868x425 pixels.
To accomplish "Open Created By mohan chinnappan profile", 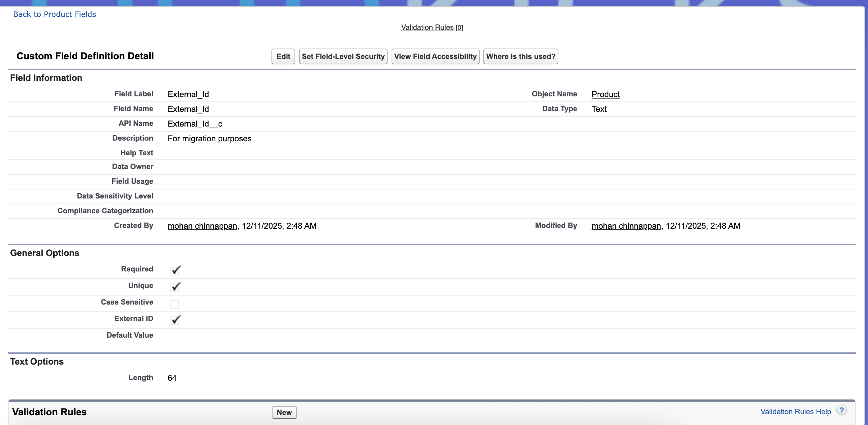I will point(202,226).
